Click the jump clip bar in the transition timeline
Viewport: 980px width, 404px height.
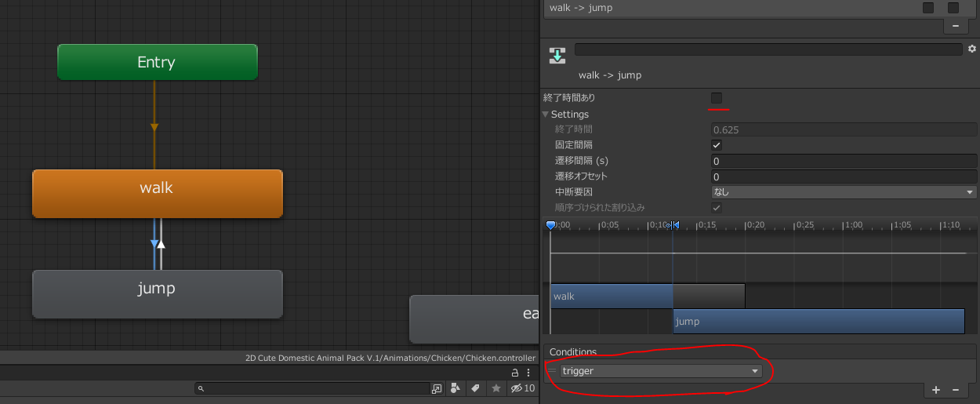point(818,322)
